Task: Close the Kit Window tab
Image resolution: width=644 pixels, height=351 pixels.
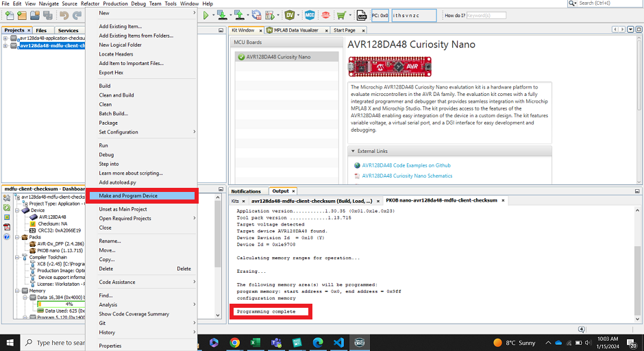Action: pos(260,30)
